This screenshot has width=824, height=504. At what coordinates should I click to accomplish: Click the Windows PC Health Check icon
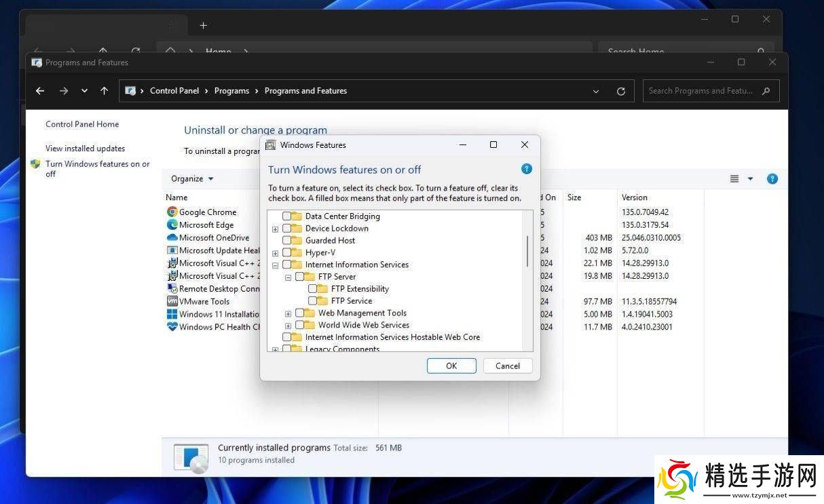tap(172, 327)
